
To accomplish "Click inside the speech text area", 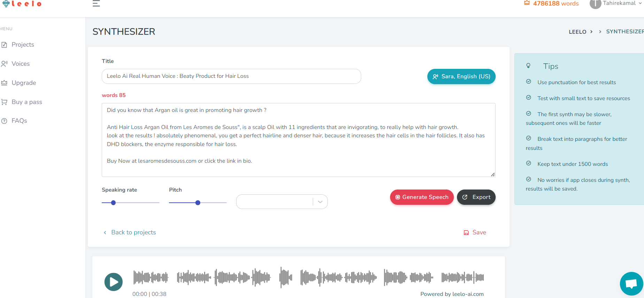I will point(298,140).
